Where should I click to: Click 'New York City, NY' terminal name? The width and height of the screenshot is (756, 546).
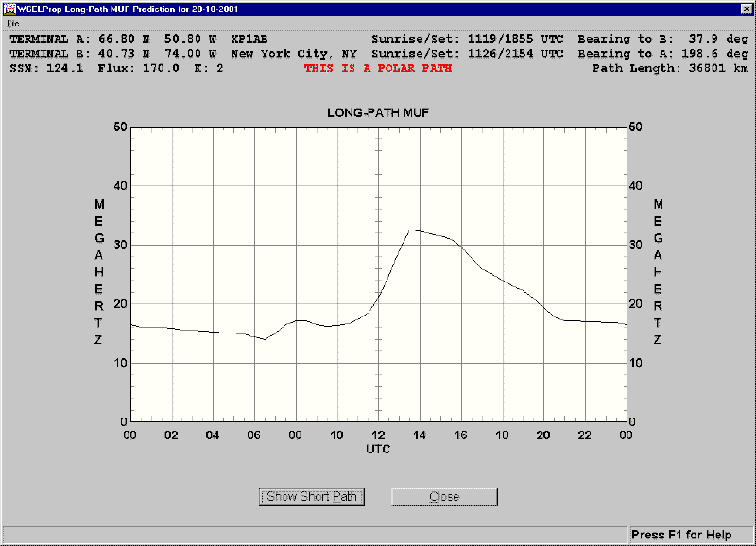[x=294, y=54]
